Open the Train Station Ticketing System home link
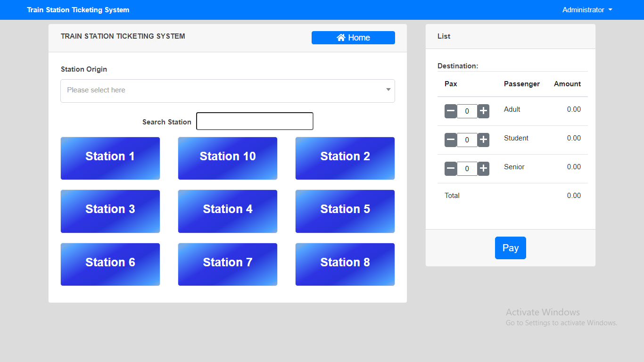The image size is (644, 362). 78,9
